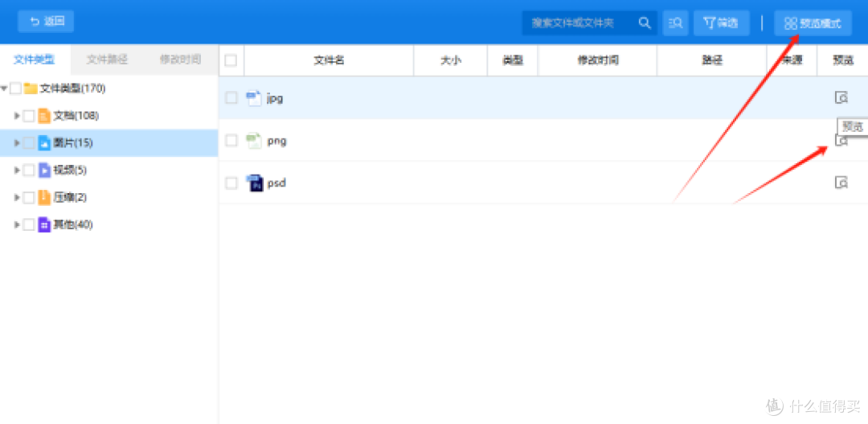Click the blue 图片 picture icon
Image resolution: width=868 pixels, height=424 pixels.
click(44, 143)
